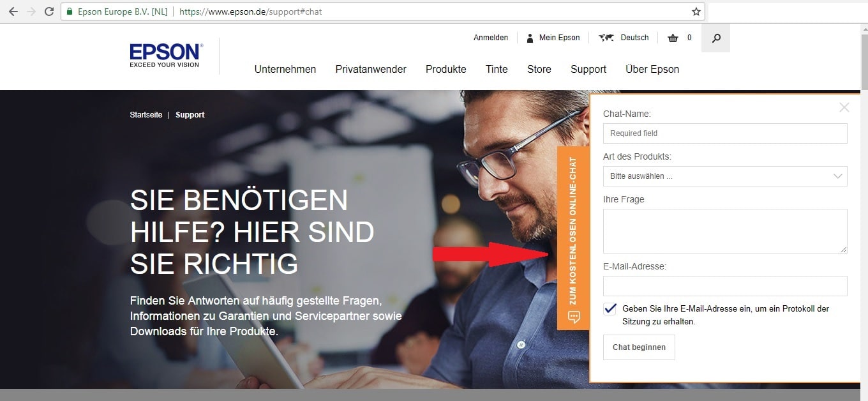Uncheck the email protocol checkbox

610,308
